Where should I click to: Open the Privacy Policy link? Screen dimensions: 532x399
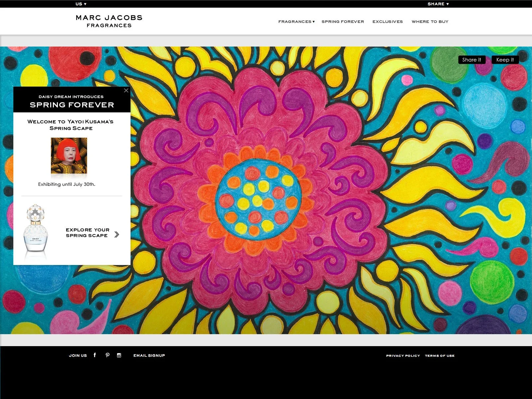(403, 356)
